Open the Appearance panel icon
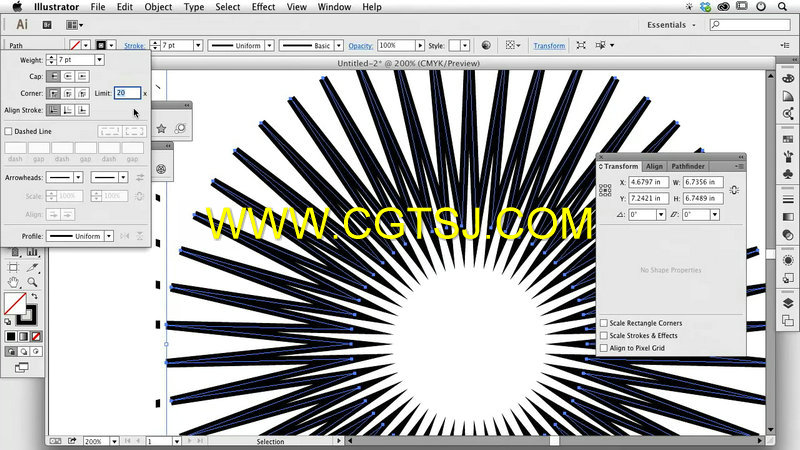This screenshot has height=450, width=800. coord(788,260)
